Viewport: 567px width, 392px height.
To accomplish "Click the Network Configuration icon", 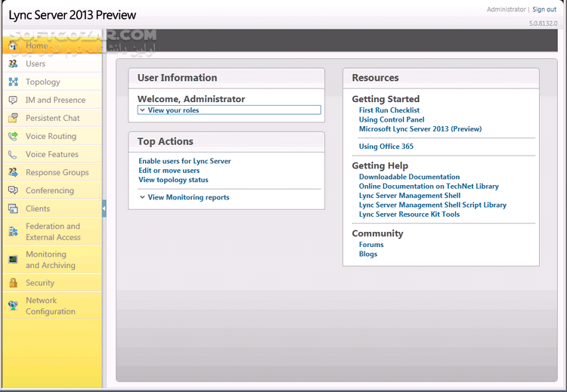I will click(13, 306).
